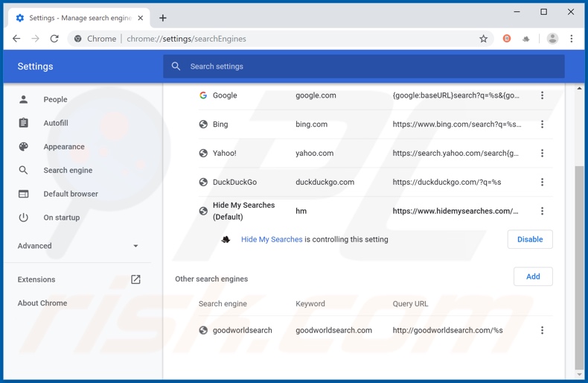Select the google.com keyword text
Image resolution: width=588 pixels, height=383 pixels.
coord(316,95)
